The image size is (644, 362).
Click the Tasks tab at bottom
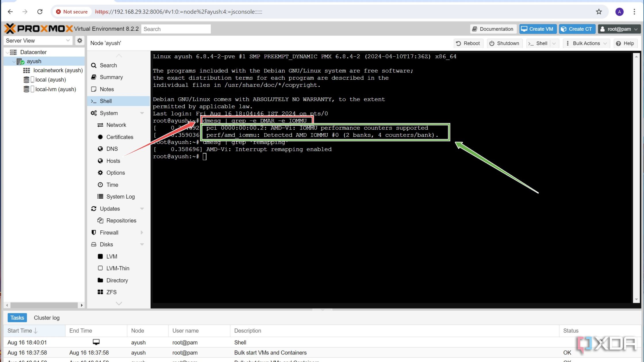pyautogui.click(x=17, y=318)
